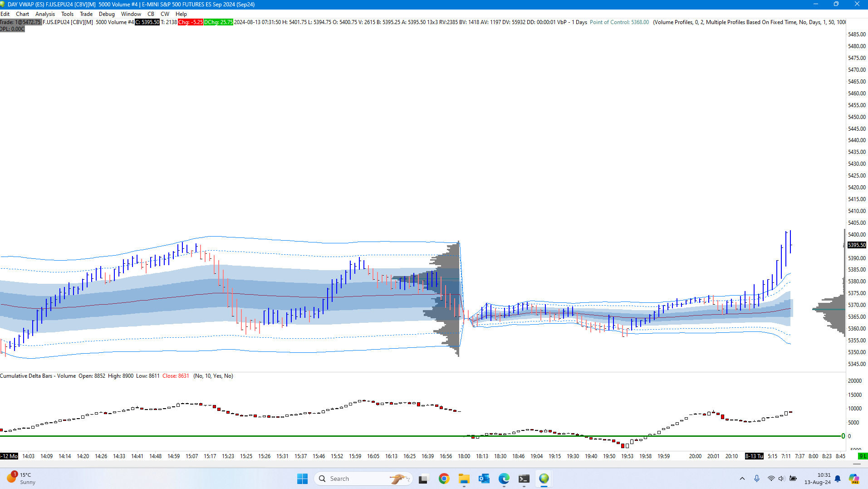This screenshot has height=489, width=868.
Task: Open the Debug menu
Action: 107,14
